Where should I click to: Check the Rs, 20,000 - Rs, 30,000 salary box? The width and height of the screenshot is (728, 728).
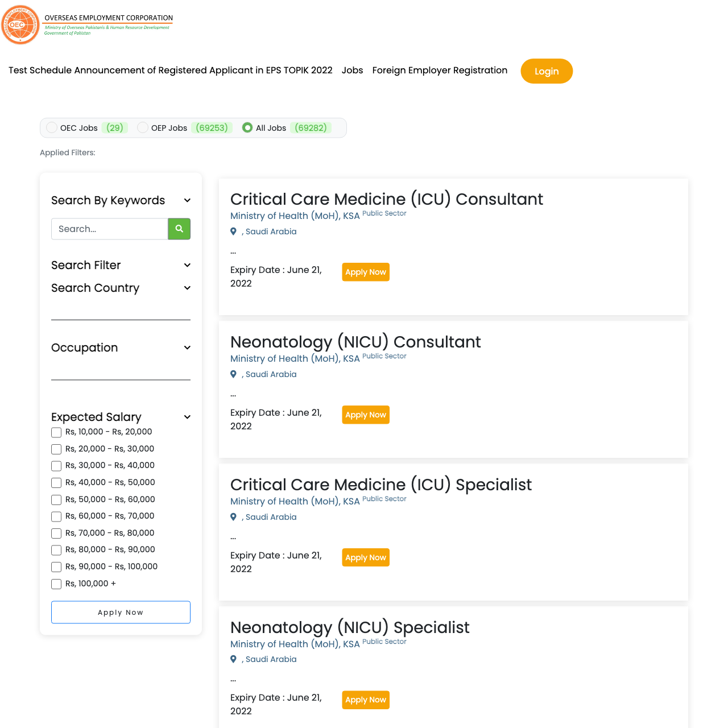pyautogui.click(x=56, y=449)
